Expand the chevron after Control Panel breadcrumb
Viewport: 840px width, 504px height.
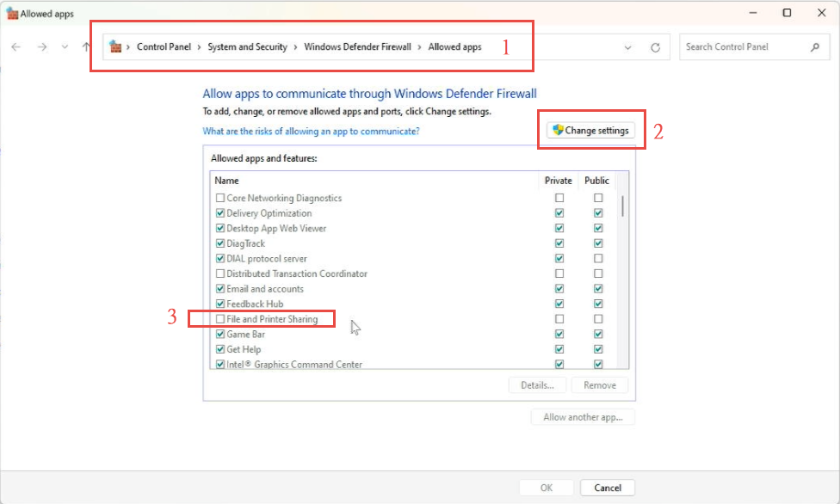[200, 47]
